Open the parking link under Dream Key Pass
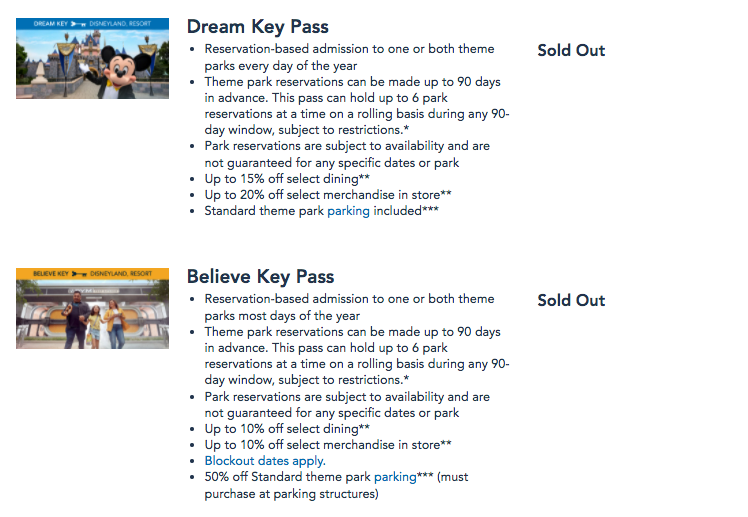 tap(349, 211)
